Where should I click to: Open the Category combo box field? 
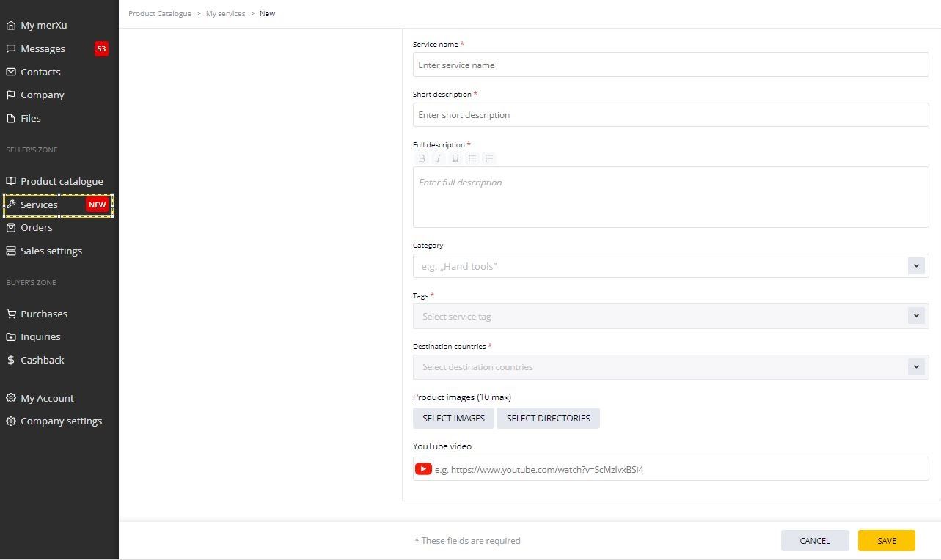pos(670,266)
